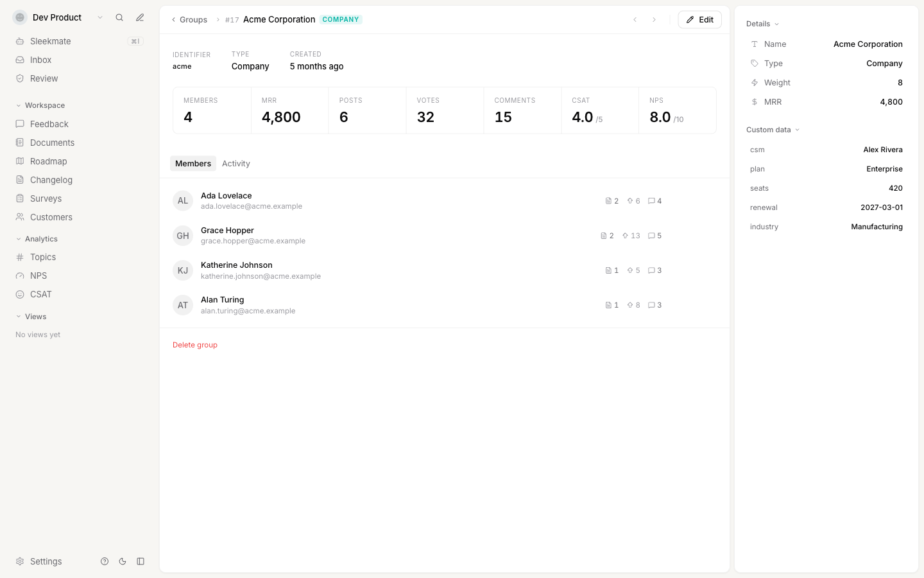This screenshot has width=924, height=578.
Task: Click the tag icon beside Type
Action: 755,64
